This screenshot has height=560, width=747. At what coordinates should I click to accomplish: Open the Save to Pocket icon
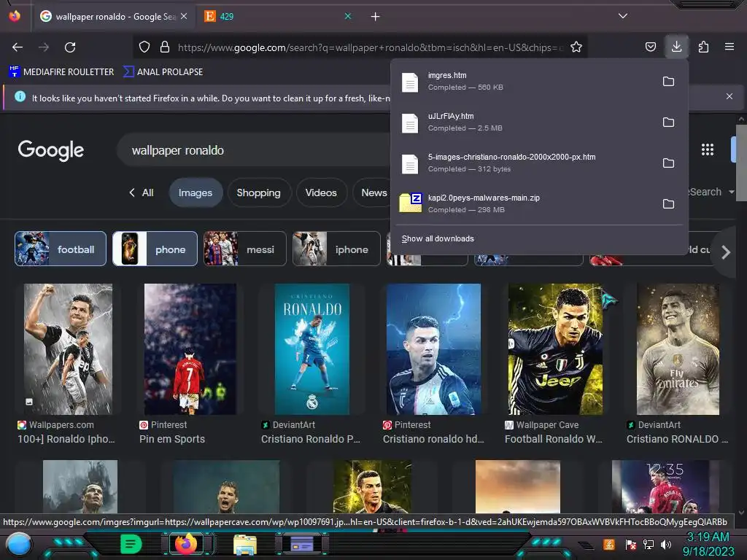pyautogui.click(x=650, y=47)
